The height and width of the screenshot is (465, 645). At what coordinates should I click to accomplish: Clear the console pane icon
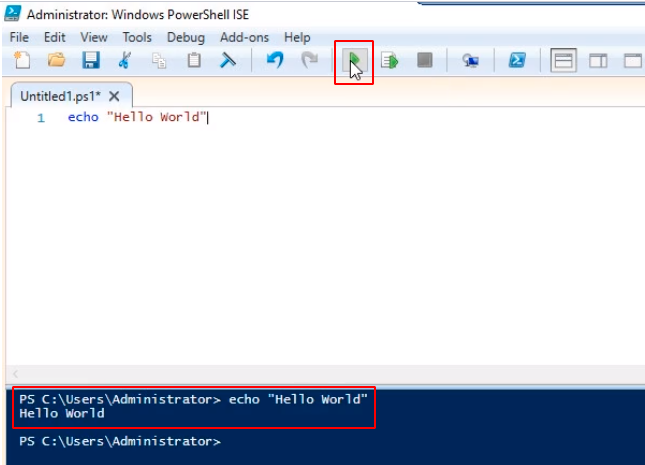(x=228, y=61)
